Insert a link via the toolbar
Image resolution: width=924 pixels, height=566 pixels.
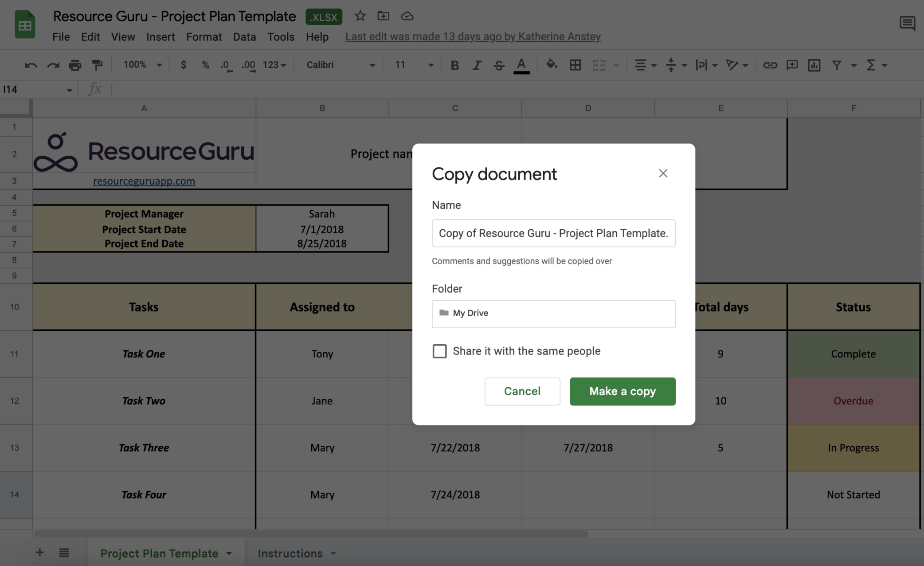[770, 65]
